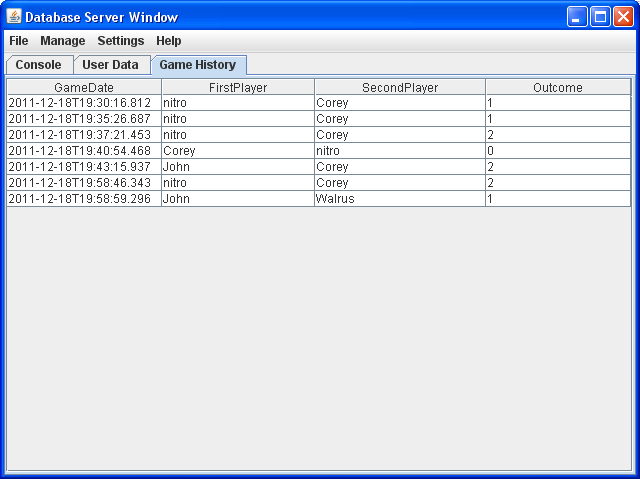Open the Manage menu

(63, 41)
